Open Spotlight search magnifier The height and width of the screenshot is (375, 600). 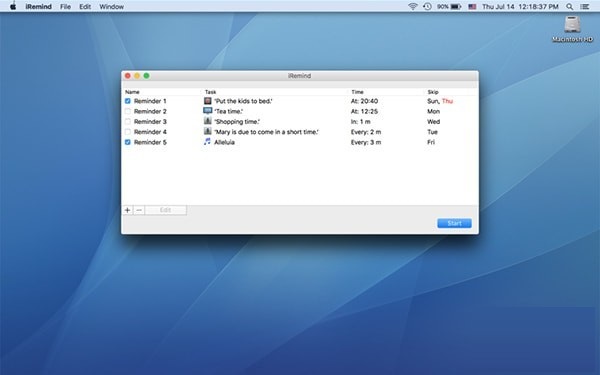pos(569,7)
